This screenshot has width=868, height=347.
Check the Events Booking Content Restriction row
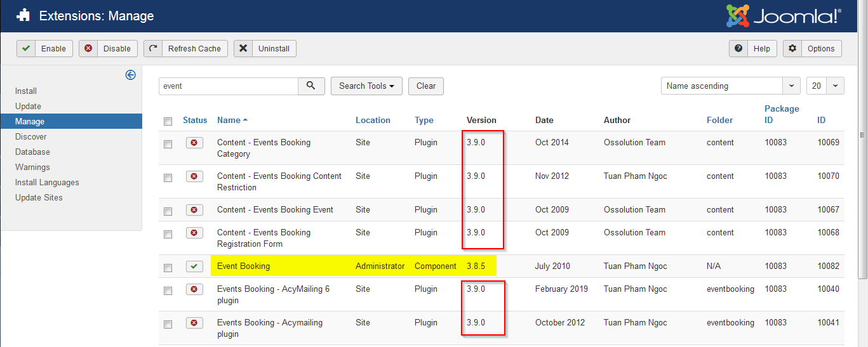[168, 178]
